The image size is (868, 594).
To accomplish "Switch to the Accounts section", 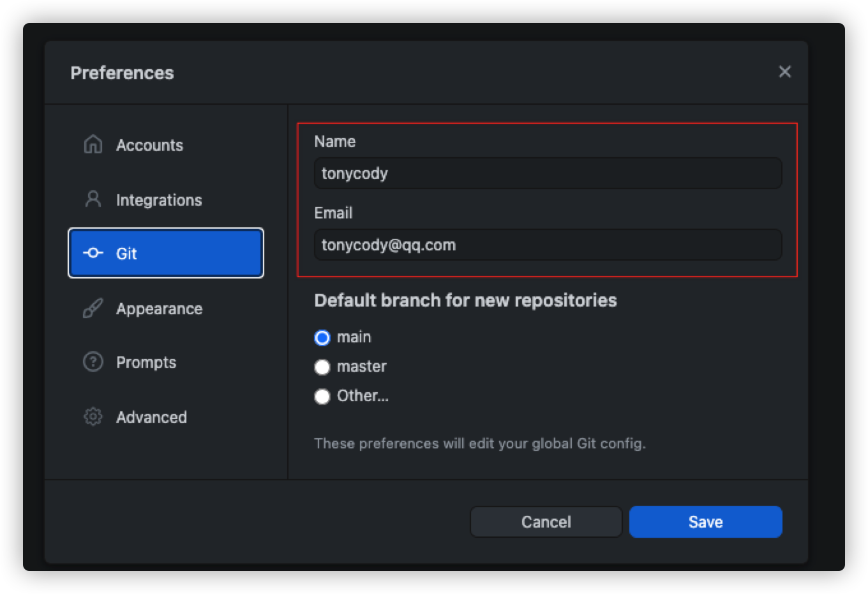I will click(x=149, y=145).
